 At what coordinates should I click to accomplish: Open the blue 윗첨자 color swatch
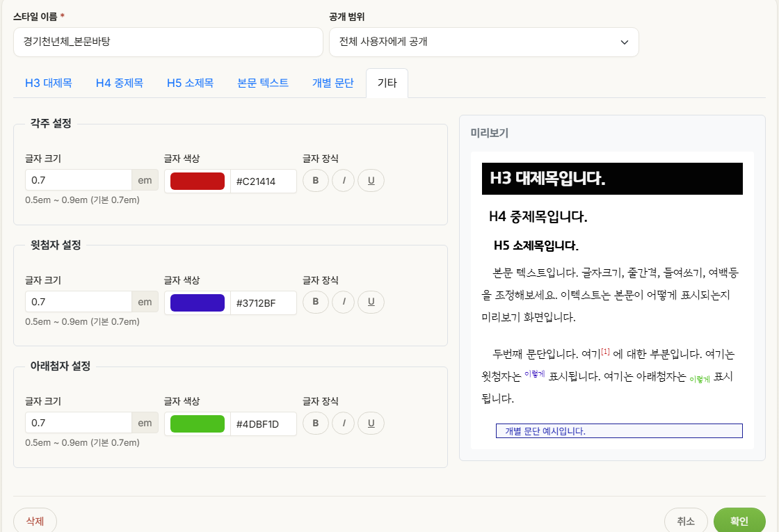(198, 303)
